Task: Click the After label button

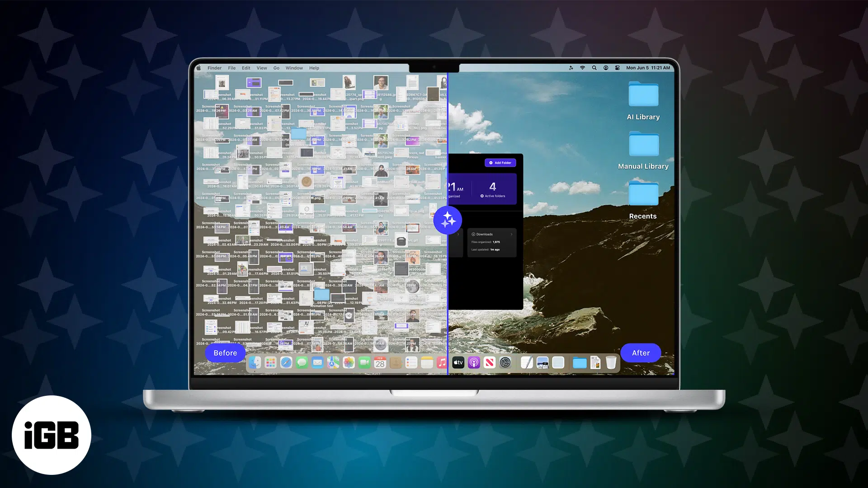Action: 641,353
